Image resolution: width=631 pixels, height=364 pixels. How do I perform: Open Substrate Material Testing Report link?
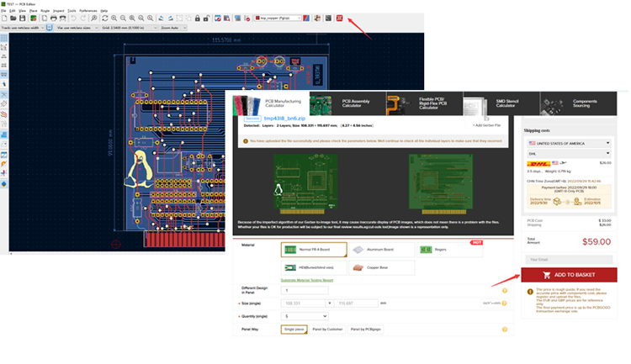coord(306,280)
